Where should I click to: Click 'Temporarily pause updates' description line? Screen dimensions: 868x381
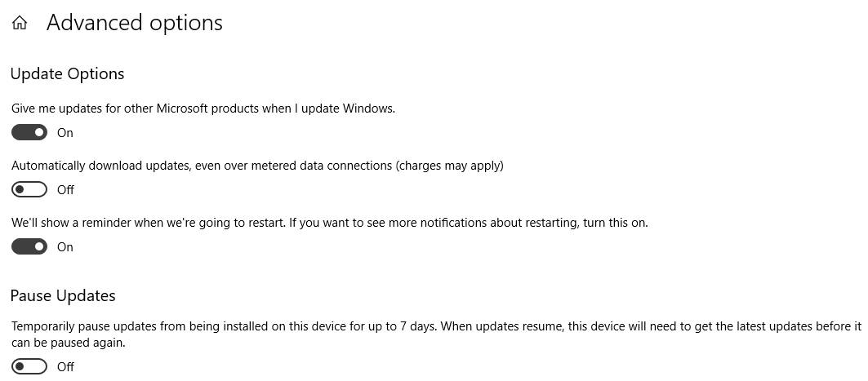(x=437, y=326)
